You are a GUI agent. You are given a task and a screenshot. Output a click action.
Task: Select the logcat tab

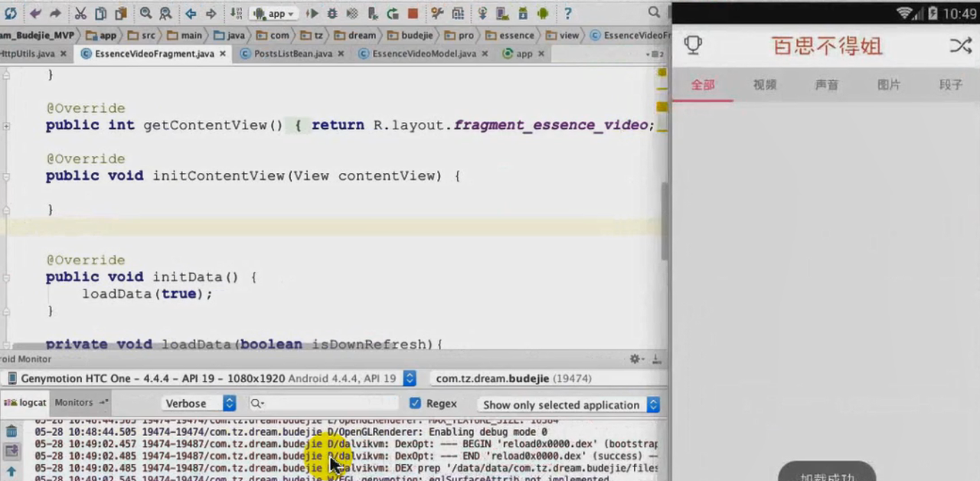coord(26,402)
